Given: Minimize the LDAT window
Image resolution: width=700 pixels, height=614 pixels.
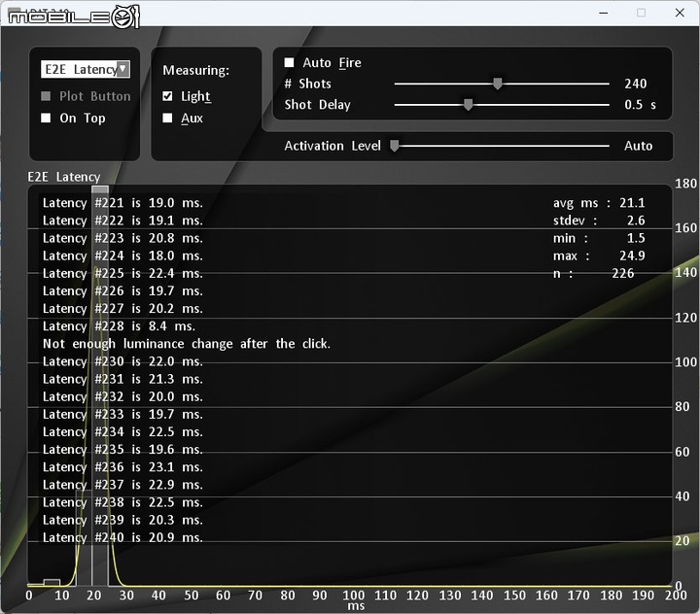Looking at the screenshot, I should point(604,13).
